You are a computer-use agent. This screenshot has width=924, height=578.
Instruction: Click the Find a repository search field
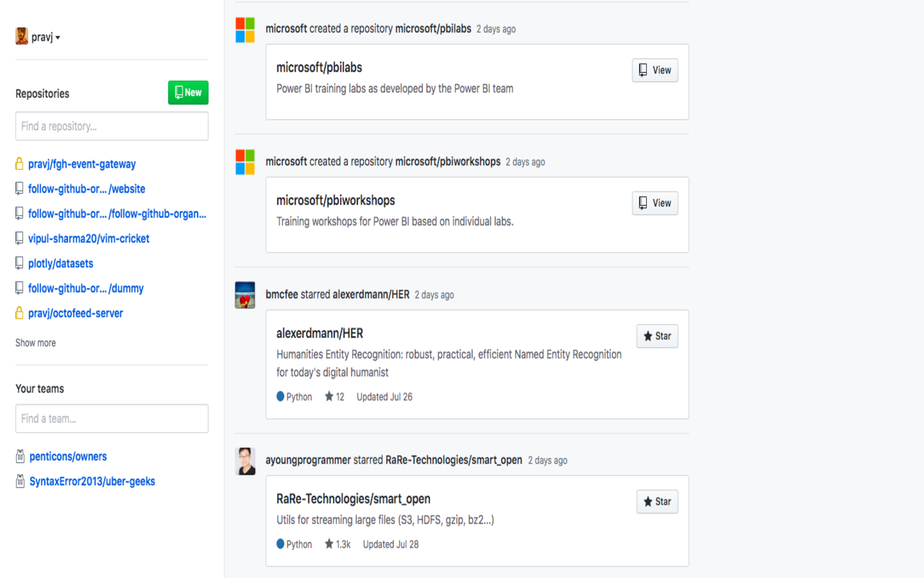click(111, 126)
